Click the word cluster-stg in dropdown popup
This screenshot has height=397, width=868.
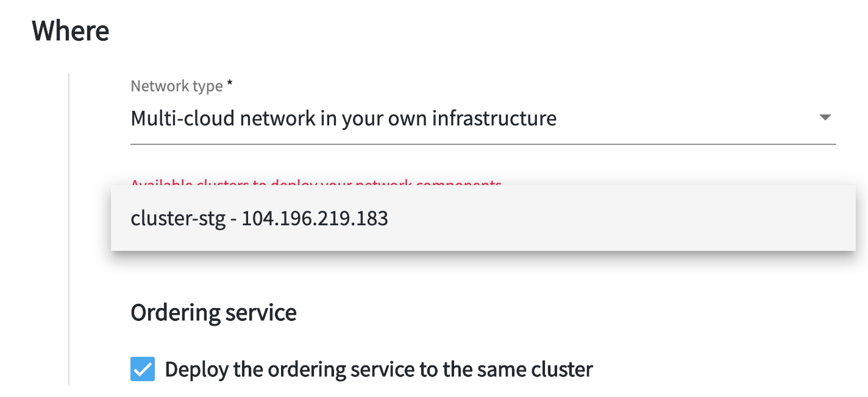pyautogui.click(x=179, y=218)
